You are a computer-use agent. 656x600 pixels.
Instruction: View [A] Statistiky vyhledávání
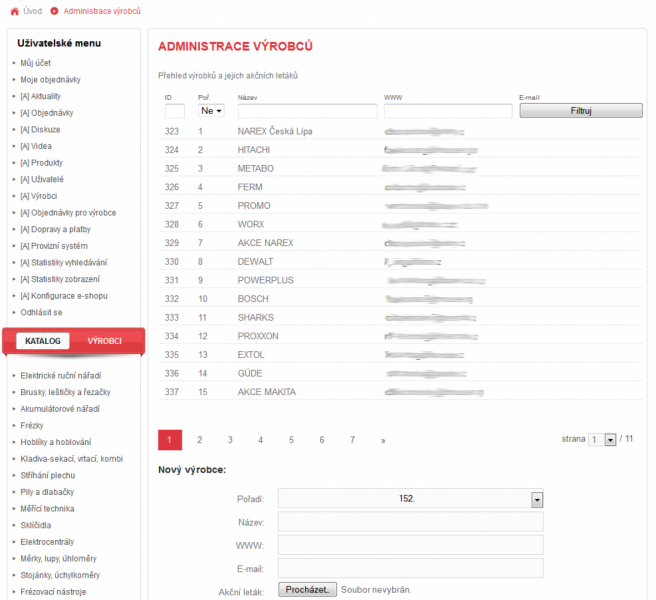pyautogui.click(x=64, y=263)
